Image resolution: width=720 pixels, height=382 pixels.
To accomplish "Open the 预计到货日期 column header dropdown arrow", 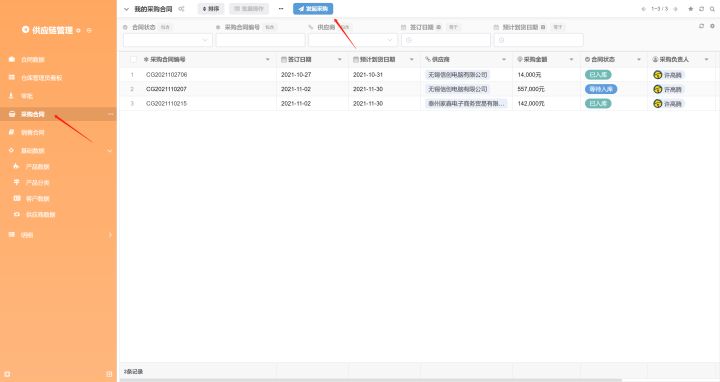I will tap(411, 59).
